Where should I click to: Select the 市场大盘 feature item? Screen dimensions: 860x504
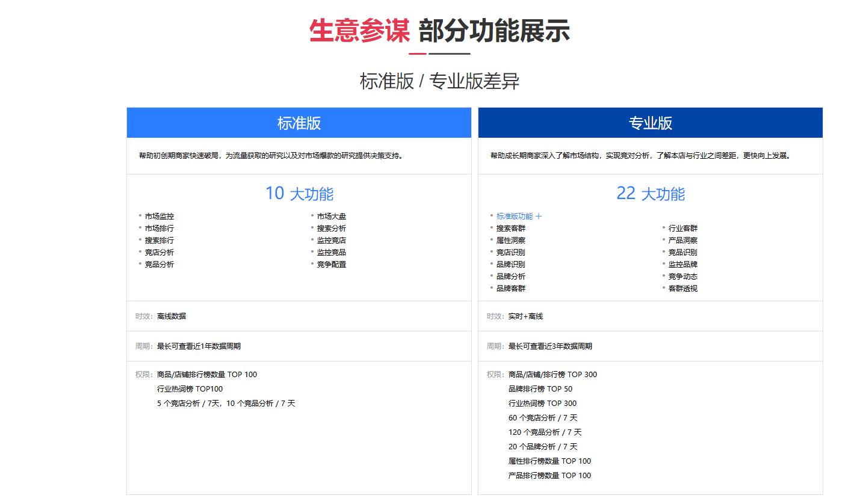pos(331,215)
